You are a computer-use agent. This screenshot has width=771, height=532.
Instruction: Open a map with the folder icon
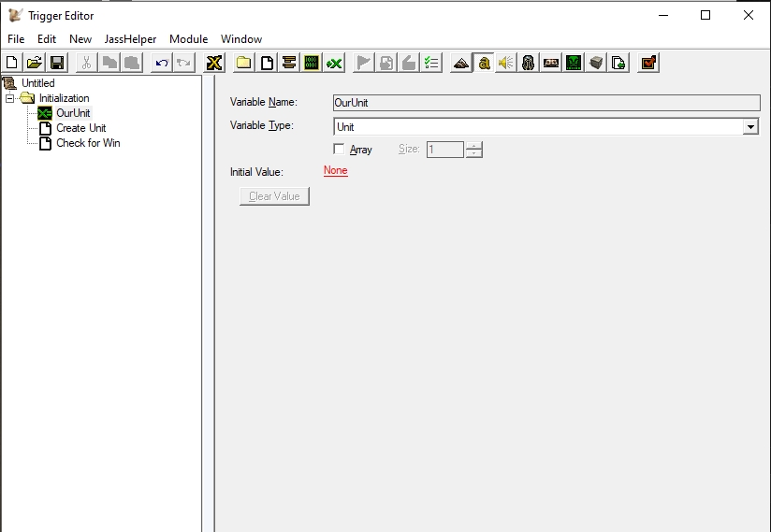[35, 63]
